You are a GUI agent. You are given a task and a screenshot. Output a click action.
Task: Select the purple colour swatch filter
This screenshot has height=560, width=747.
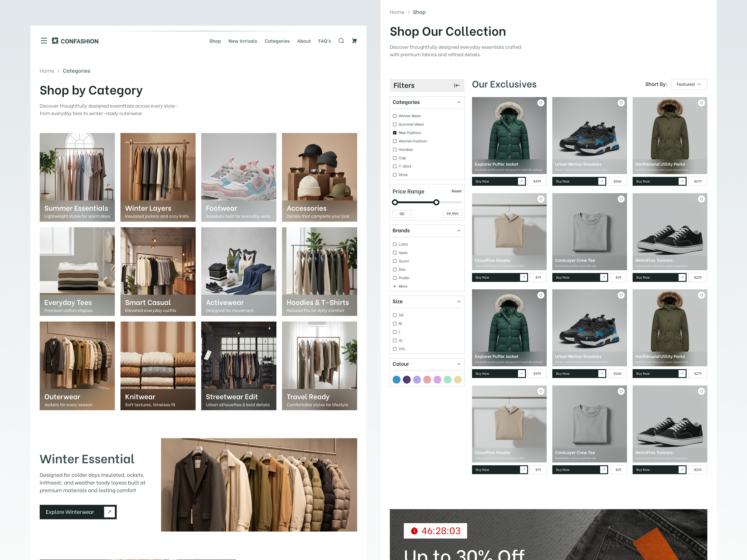(407, 379)
